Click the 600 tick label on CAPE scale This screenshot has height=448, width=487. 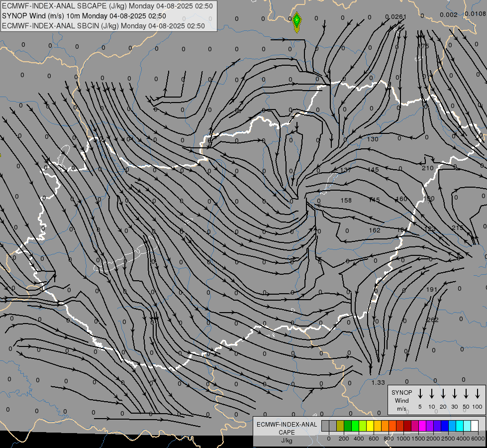[374, 439]
